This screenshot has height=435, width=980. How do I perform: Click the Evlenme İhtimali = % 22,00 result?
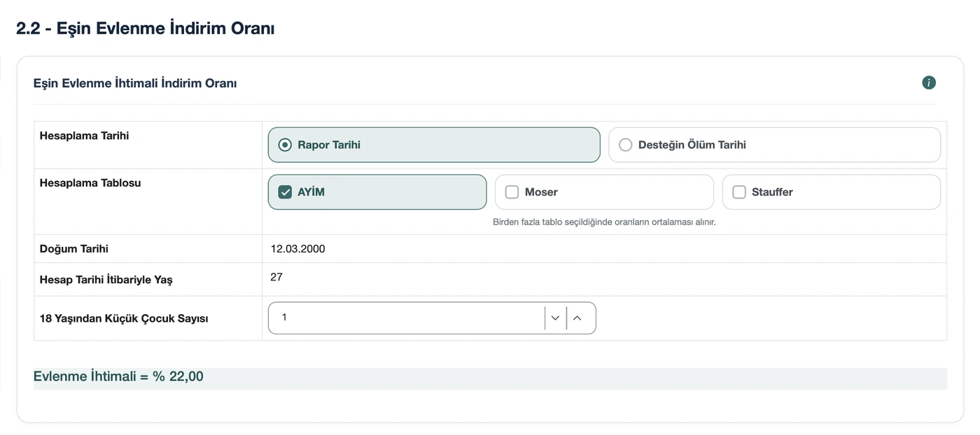pos(118,376)
